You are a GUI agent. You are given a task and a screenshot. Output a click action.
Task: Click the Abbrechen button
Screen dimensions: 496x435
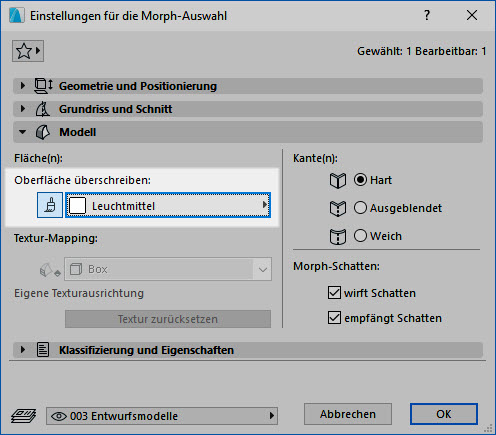pos(348,414)
